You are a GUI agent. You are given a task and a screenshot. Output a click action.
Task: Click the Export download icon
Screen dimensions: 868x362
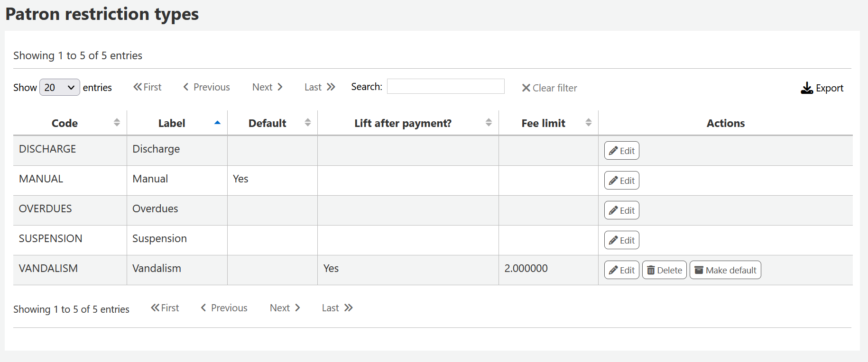(x=806, y=88)
